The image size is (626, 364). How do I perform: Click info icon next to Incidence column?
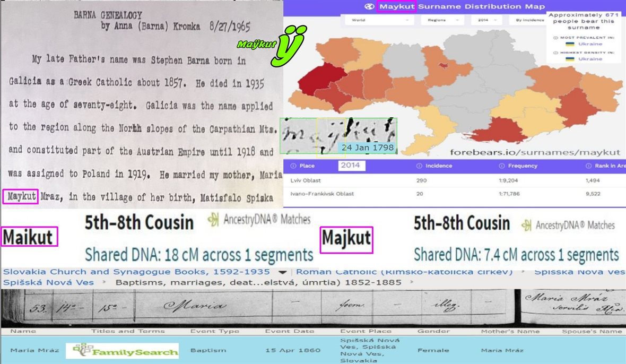pyautogui.click(x=420, y=166)
